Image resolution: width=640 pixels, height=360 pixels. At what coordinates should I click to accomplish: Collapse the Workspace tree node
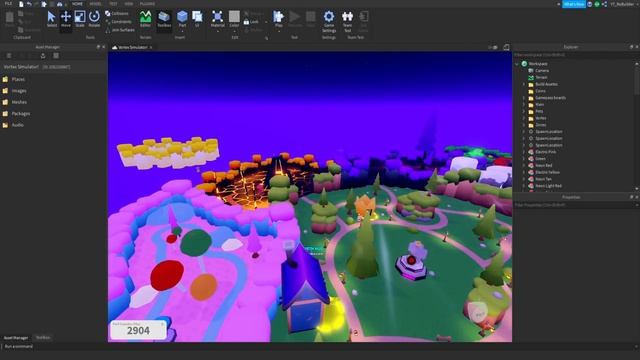pos(517,64)
